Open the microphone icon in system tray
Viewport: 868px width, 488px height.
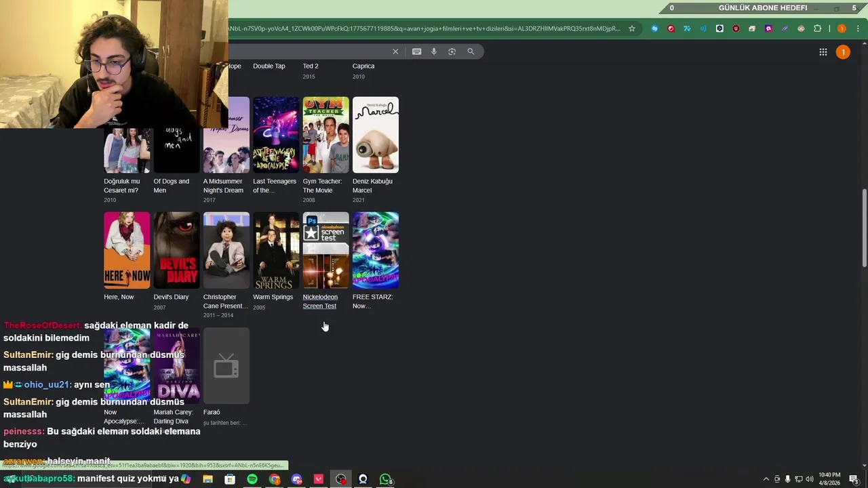point(787,479)
